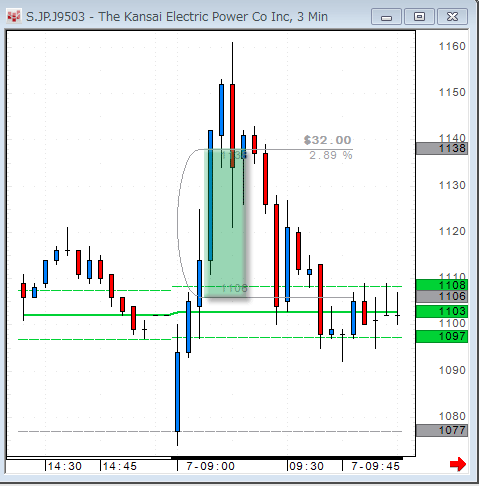Click the 1138 gray price marker

(442, 148)
